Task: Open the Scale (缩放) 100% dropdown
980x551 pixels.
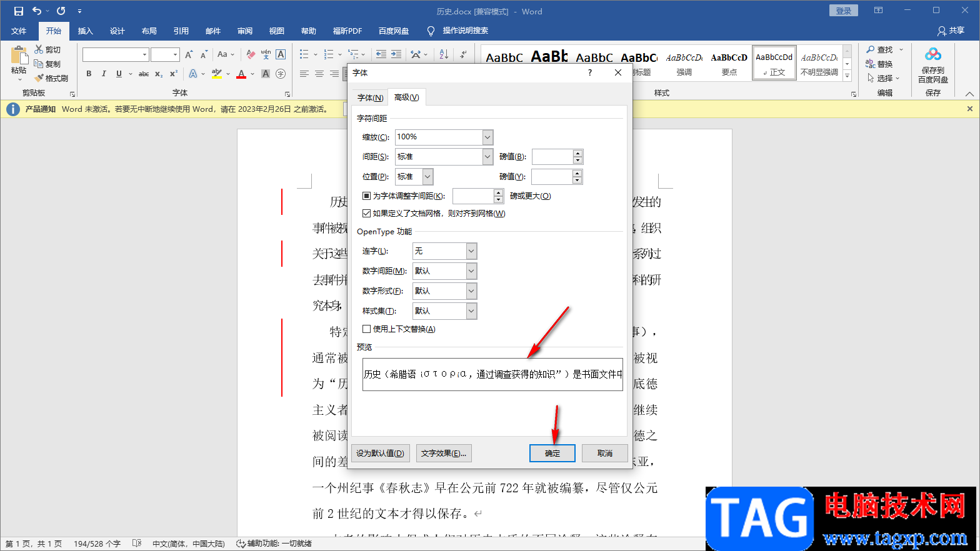Action: click(x=487, y=137)
